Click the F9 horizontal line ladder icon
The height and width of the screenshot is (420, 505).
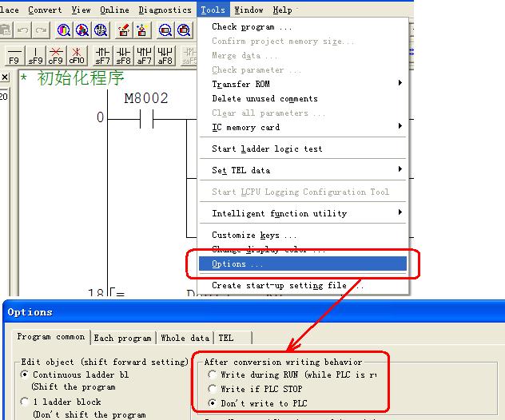(14, 55)
